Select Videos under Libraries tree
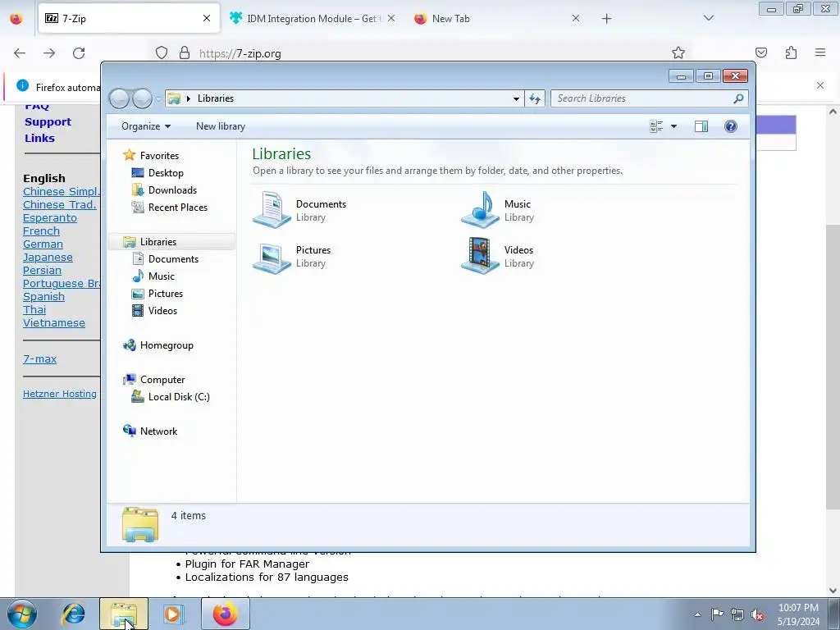840x630 pixels. [162, 310]
